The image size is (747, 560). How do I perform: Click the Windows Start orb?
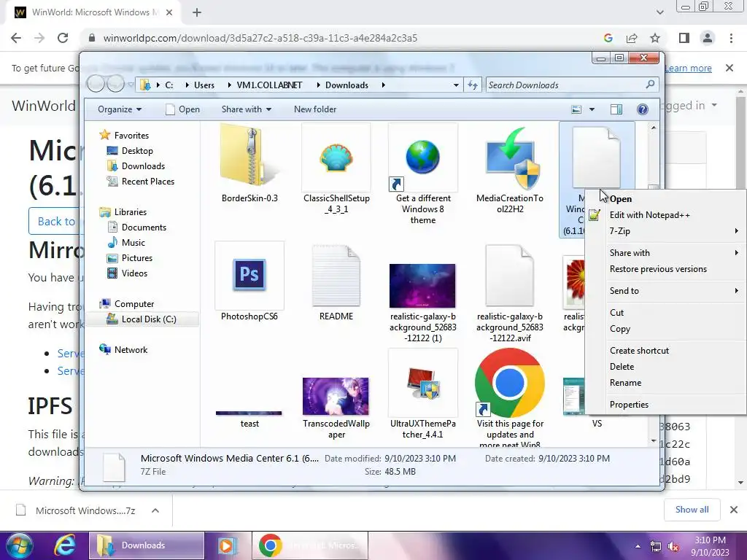20,545
